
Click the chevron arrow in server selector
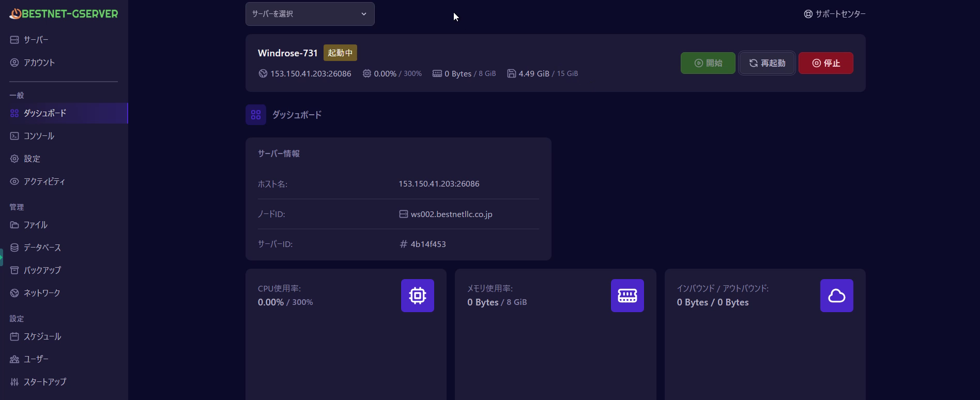click(x=364, y=14)
